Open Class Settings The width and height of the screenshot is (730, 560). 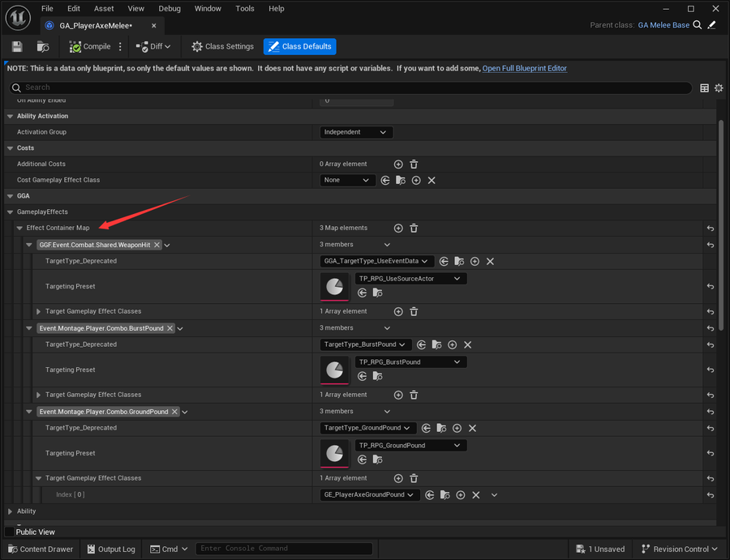click(223, 46)
